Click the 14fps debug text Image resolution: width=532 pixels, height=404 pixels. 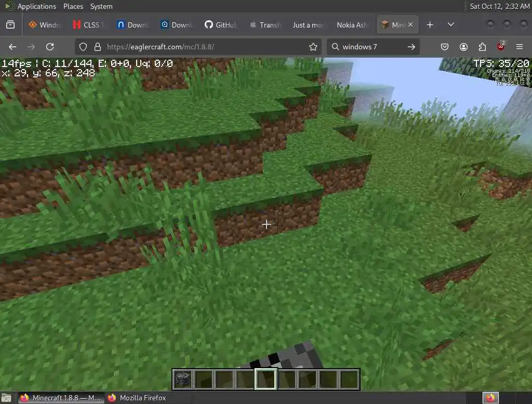[16, 63]
